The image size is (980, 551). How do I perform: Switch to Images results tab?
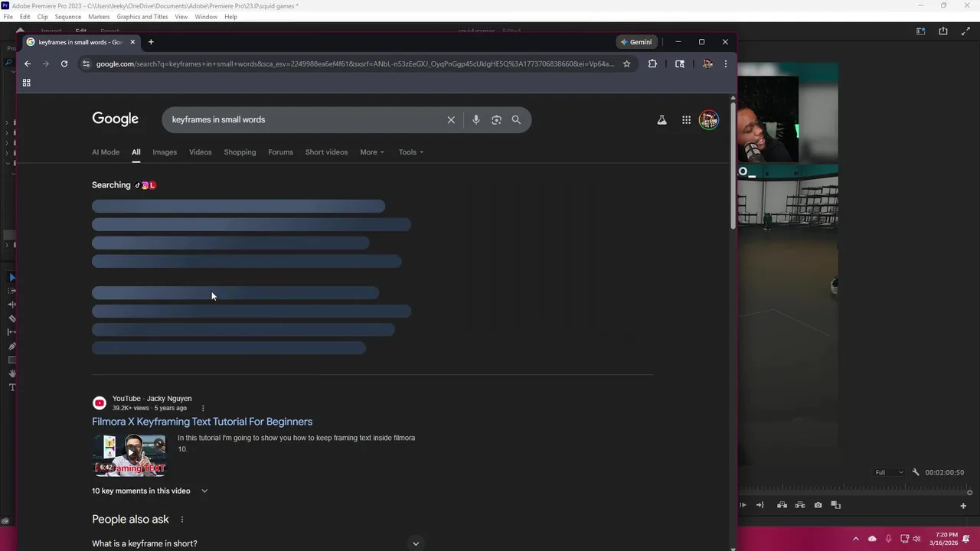pyautogui.click(x=165, y=152)
